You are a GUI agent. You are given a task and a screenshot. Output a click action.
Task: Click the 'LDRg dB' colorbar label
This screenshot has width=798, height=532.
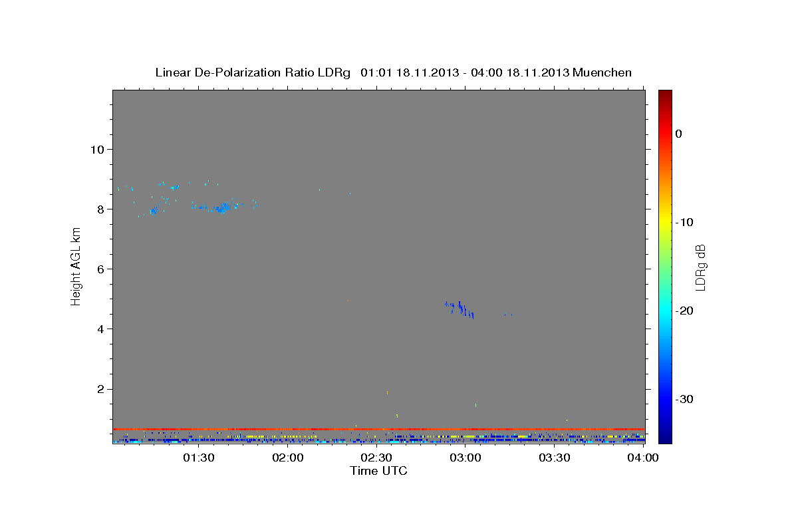click(x=700, y=267)
